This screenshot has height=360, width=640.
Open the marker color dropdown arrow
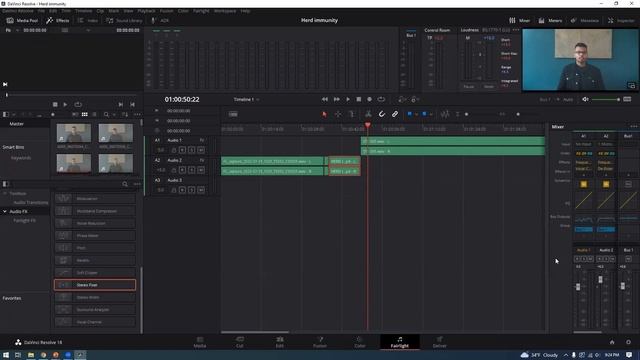click(431, 115)
